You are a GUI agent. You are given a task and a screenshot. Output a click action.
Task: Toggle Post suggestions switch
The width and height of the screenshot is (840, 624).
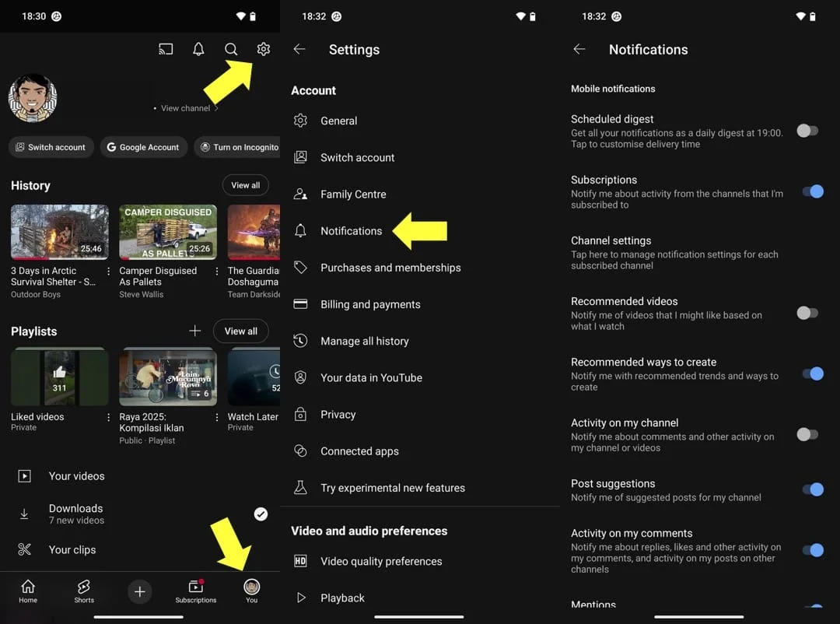pyautogui.click(x=813, y=489)
